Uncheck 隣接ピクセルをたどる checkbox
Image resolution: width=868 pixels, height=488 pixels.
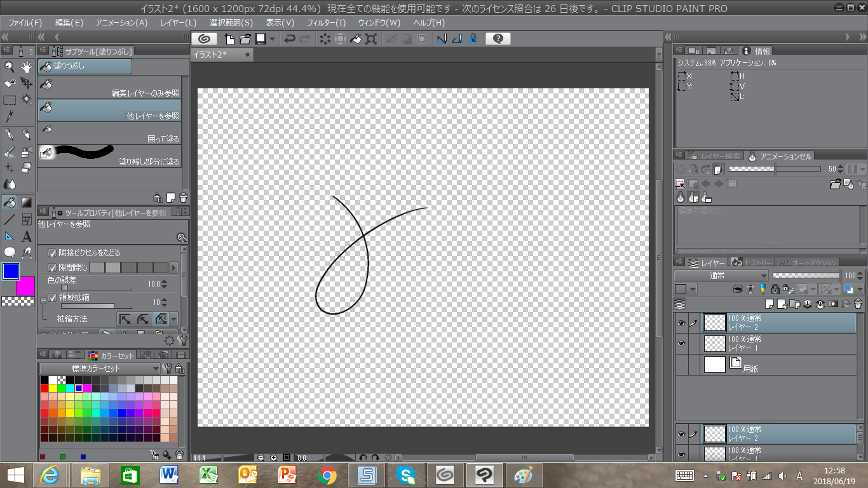52,253
